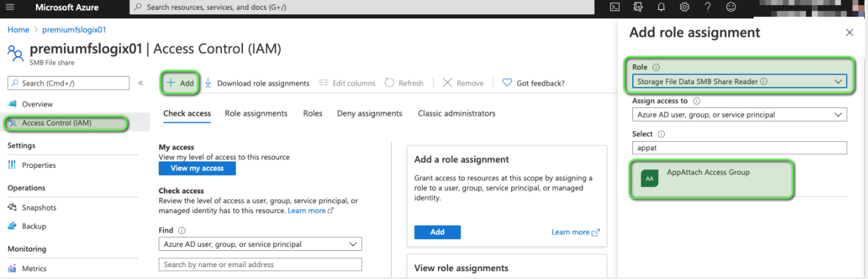This screenshot has width=868, height=279.
Task: Open Learn more link in role assignment card
Action: click(575, 232)
